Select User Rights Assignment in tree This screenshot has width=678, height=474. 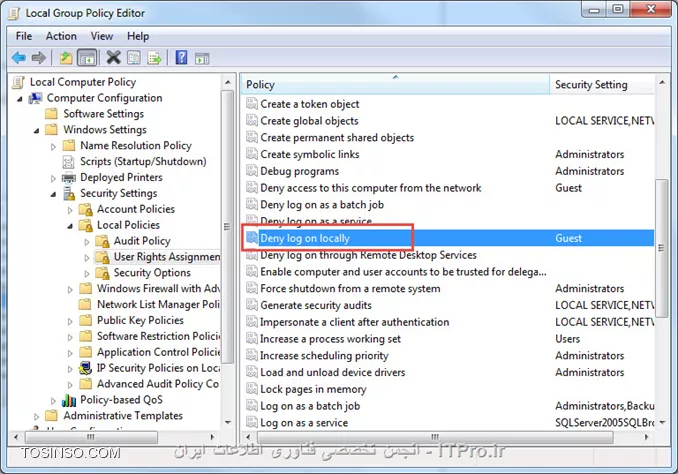pyautogui.click(x=167, y=257)
